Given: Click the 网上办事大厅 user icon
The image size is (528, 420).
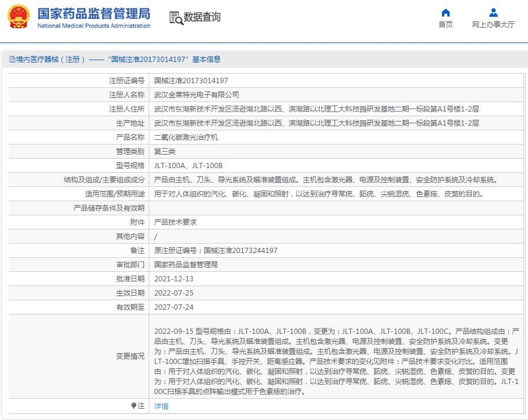Looking at the screenshot, I should click(x=493, y=13).
